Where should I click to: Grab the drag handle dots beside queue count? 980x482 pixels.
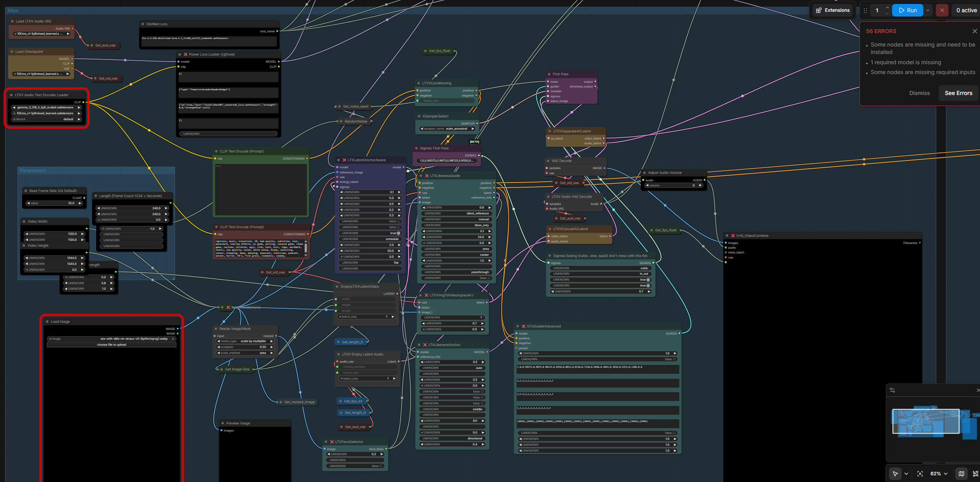click(x=865, y=11)
